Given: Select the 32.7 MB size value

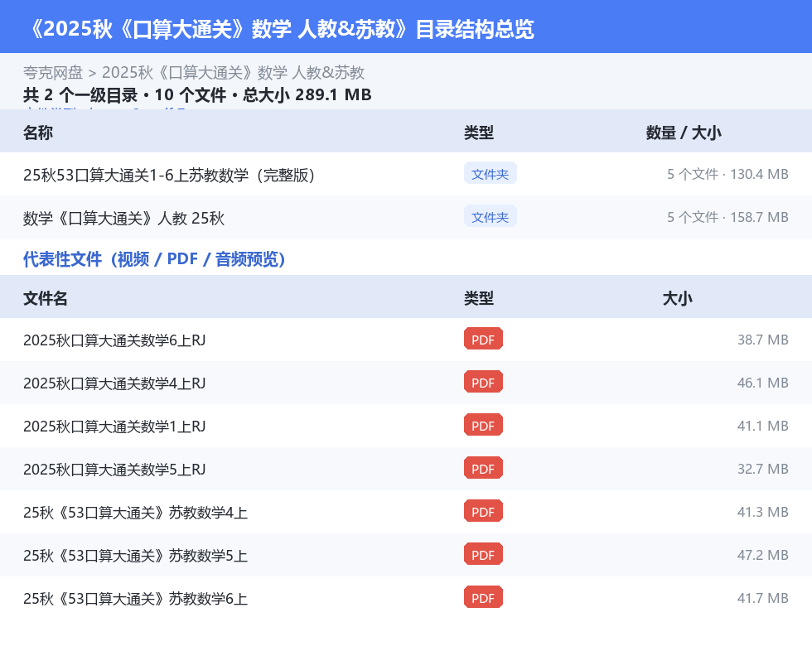Looking at the screenshot, I should [x=763, y=469].
